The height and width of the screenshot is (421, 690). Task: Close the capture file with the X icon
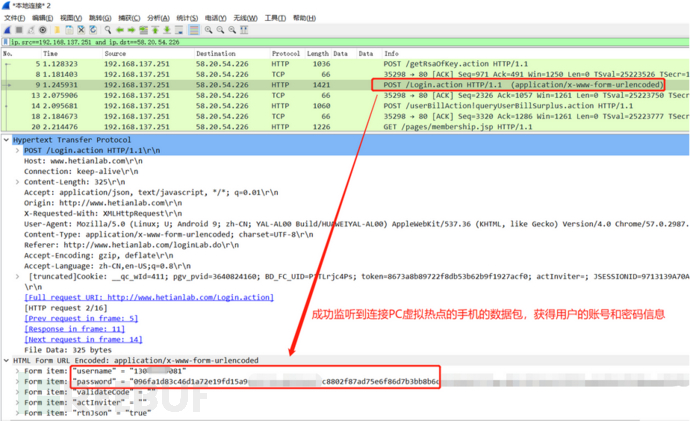(x=81, y=30)
